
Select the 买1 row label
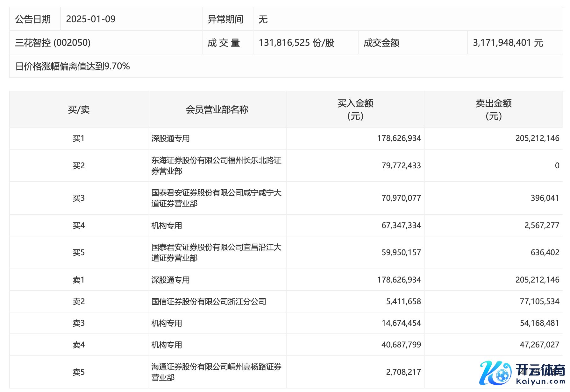[x=79, y=138]
